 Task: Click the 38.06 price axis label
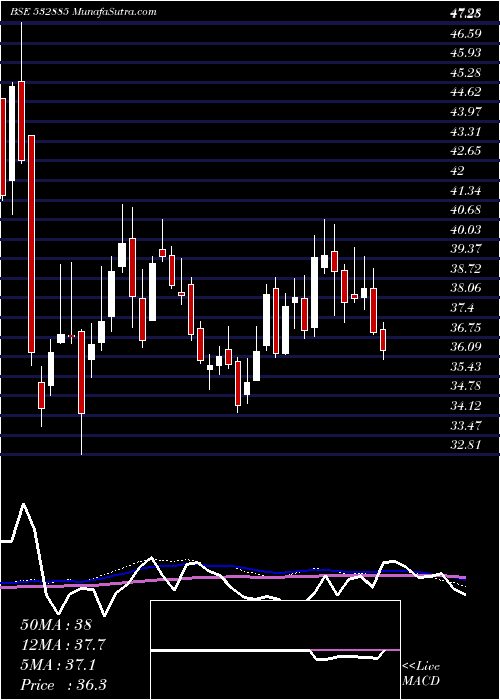click(466, 288)
